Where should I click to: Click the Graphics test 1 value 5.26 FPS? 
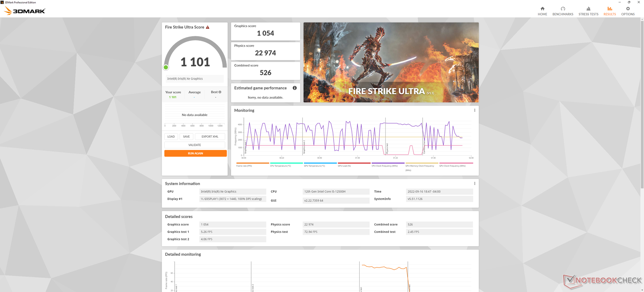tap(233, 232)
